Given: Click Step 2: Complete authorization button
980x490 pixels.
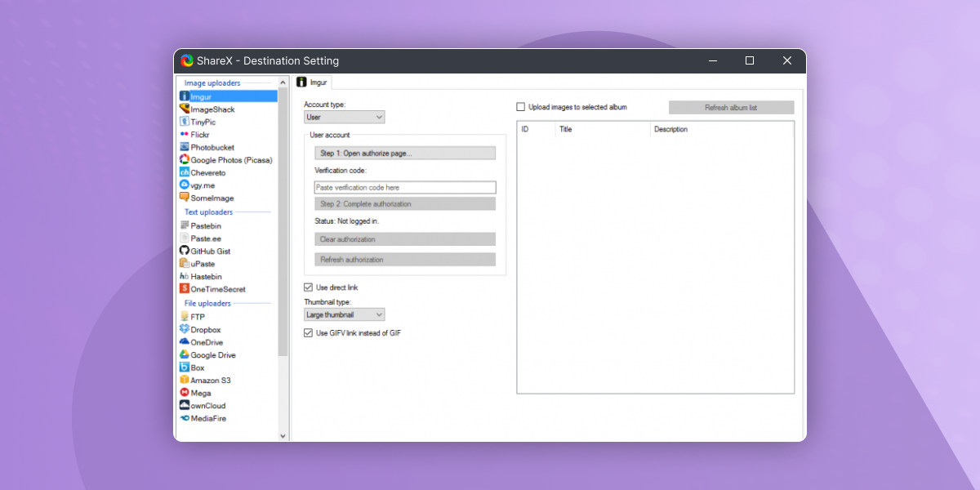Looking at the screenshot, I should (x=405, y=204).
